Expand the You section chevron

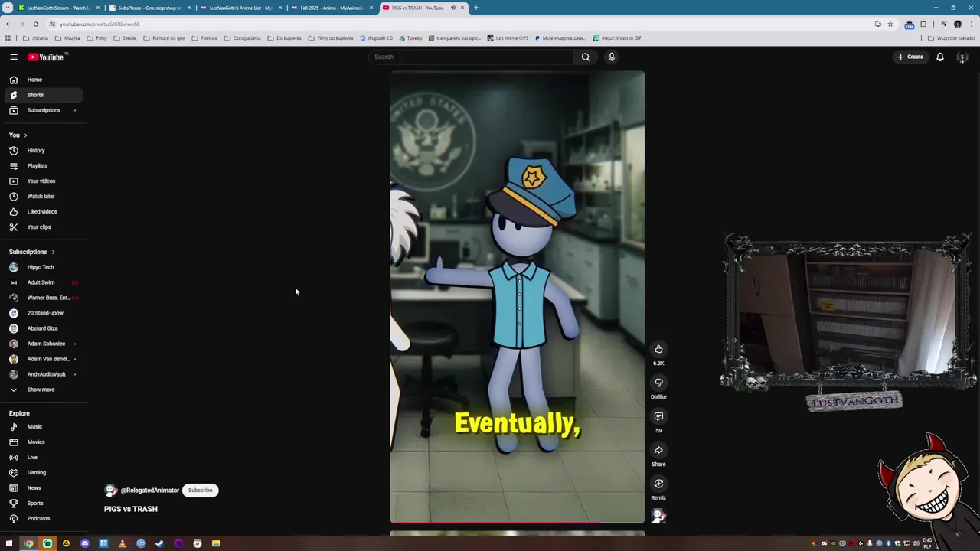[x=25, y=135]
